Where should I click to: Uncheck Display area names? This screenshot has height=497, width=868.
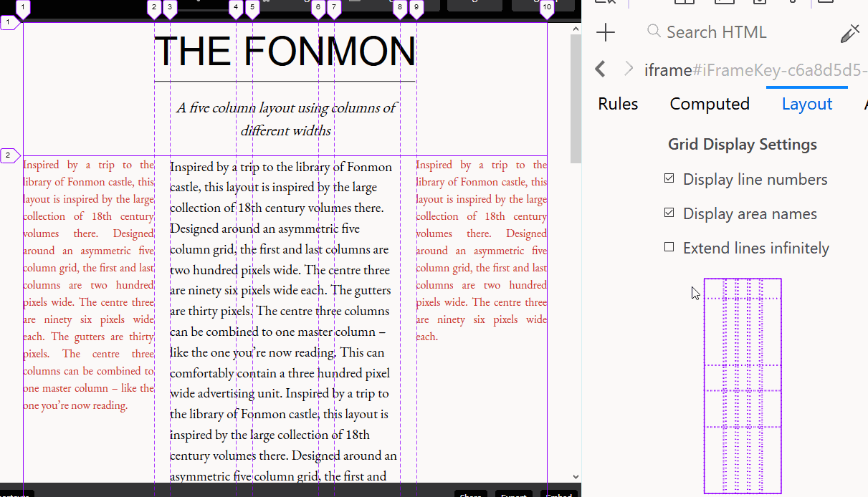pos(669,213)
